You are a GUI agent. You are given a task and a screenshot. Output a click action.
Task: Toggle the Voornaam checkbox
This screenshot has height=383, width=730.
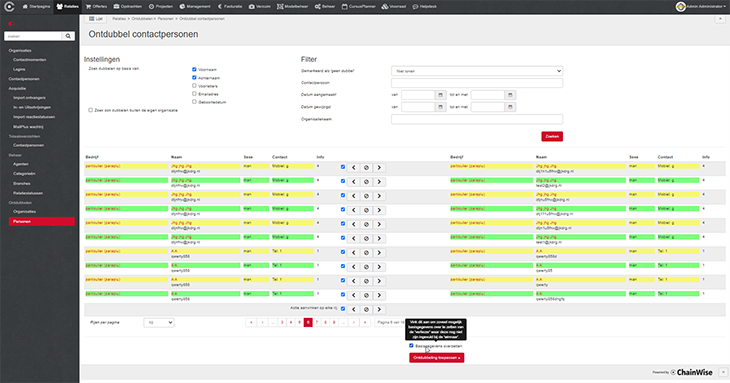click(x=194, y=69)
